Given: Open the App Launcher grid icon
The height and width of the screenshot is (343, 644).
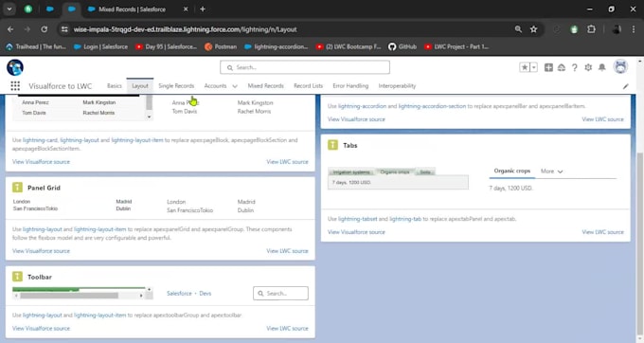Looking at the screenshot, I should [15, 86].
